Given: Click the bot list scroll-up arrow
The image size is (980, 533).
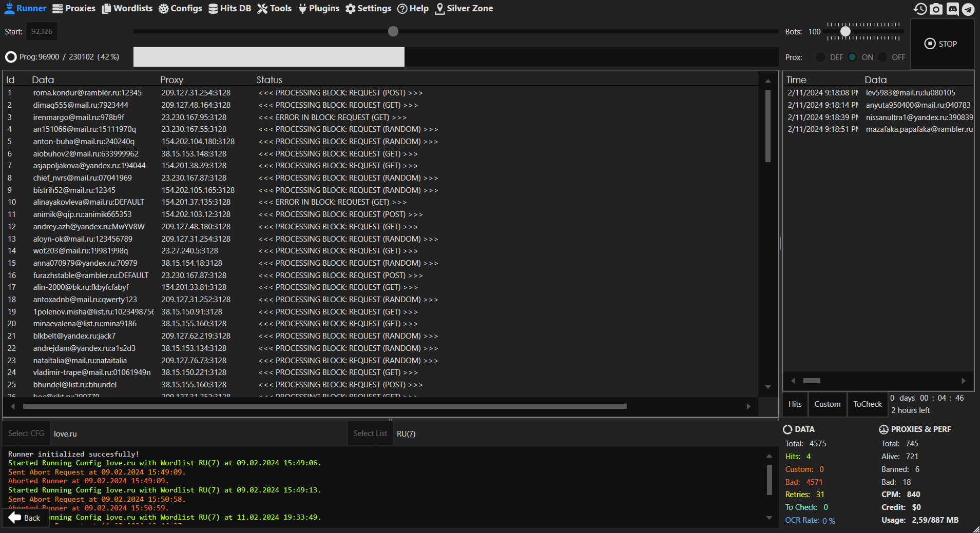Looking at the screenshot, I should tap(768, 81).
